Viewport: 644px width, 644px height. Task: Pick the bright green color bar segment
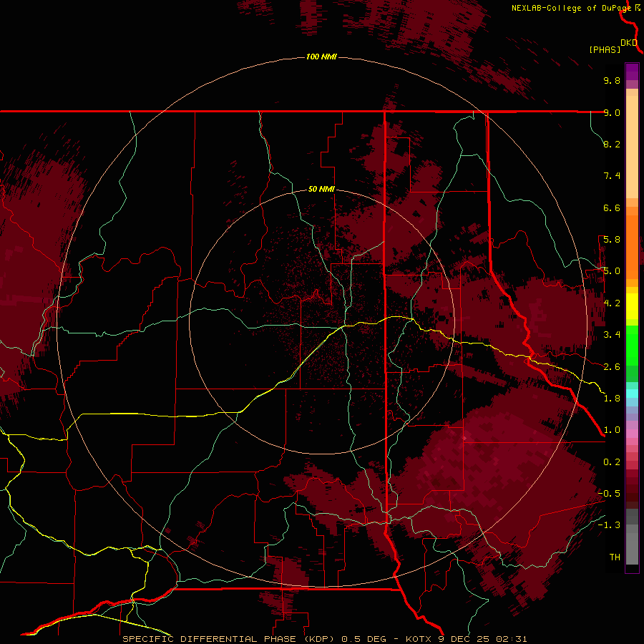point(632,345)
